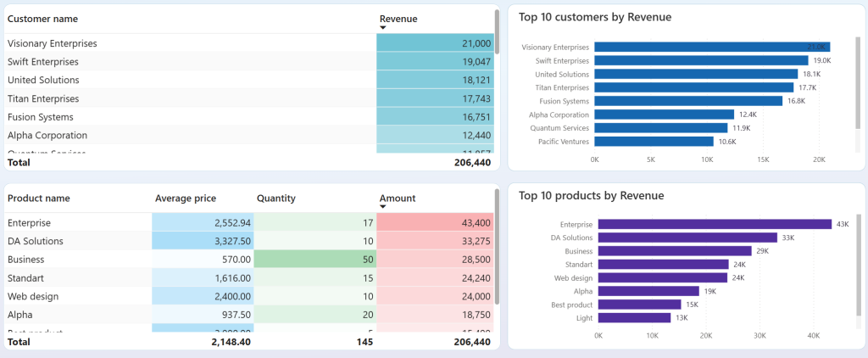
Task: Click the sort arrow under Amount header
Action: point(383,207)
